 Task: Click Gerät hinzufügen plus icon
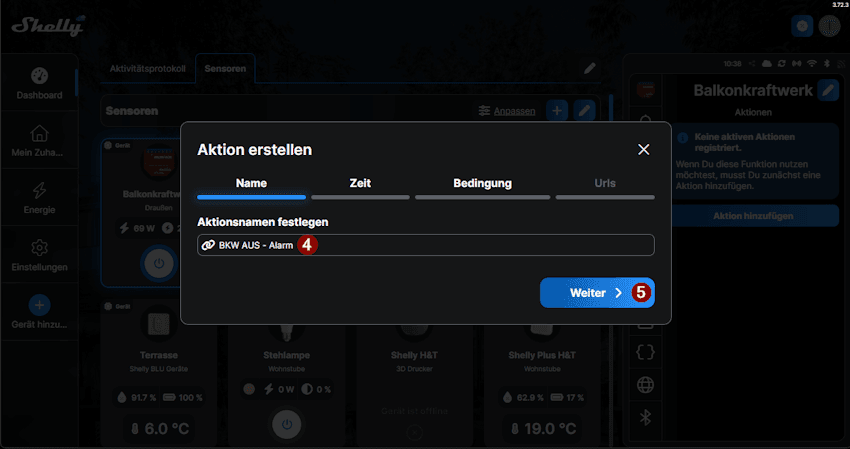point(39,305)
